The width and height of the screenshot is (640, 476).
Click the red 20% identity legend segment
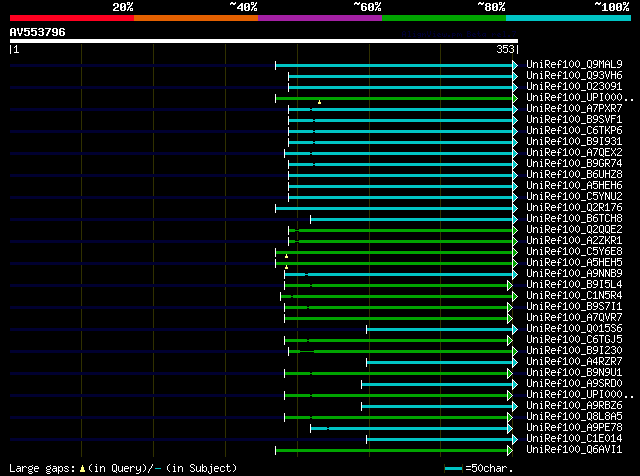[x=72, y=18]
